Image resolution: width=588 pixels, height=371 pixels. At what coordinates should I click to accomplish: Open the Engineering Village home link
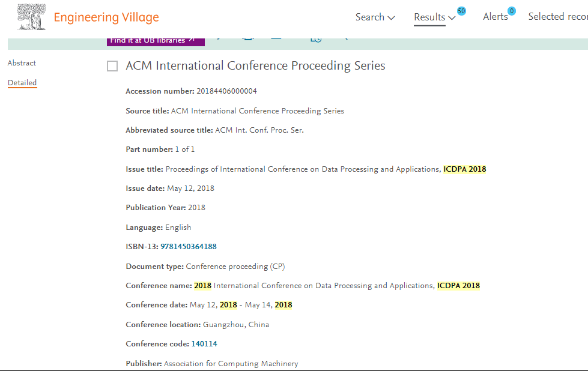coord(106,17)
